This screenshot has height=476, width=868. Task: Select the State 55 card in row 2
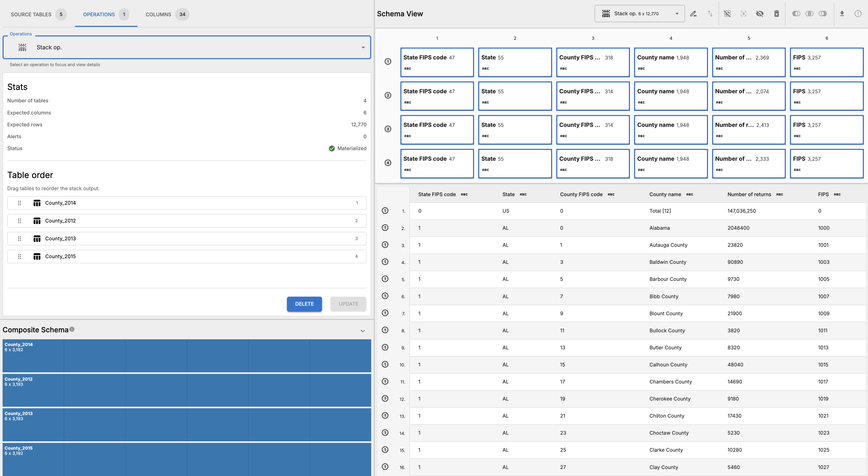coord(515,96)
